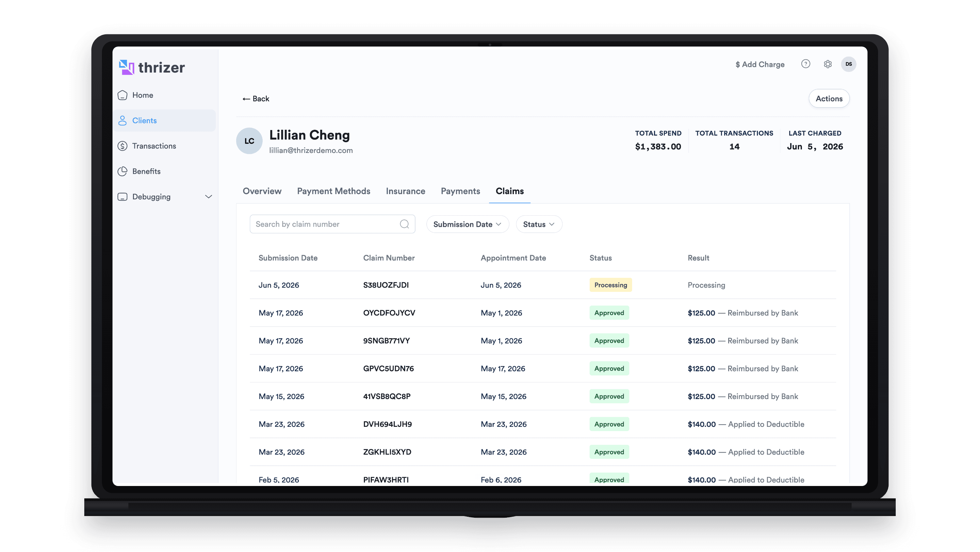Click the yellow Processing status badge
Screen dimensions: 980x552
pyautogui.click(x=610, y=285)
